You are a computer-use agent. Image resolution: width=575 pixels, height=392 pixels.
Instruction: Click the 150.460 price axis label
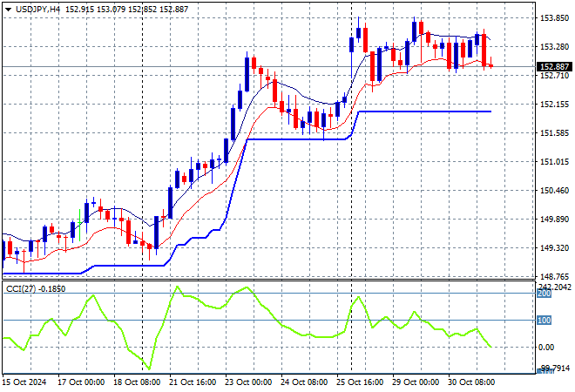pos(554,191)
